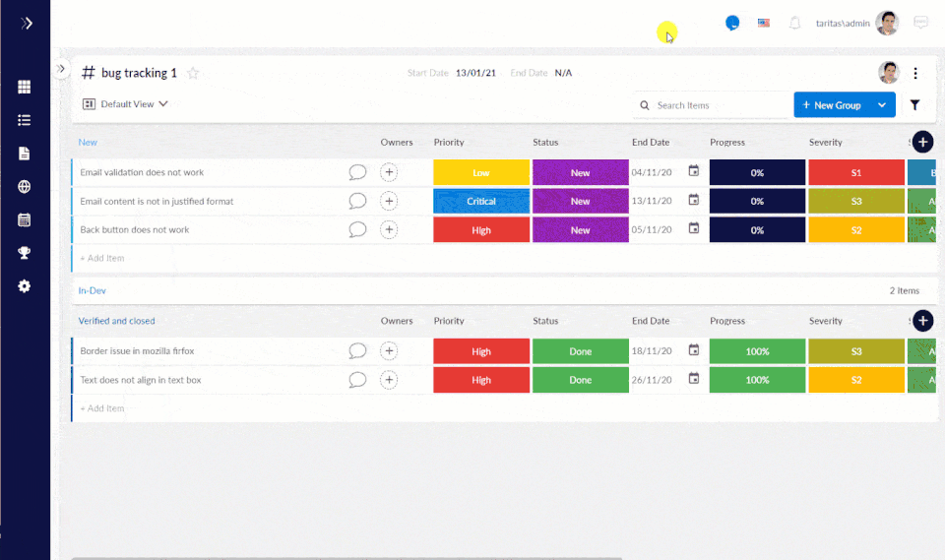Image resolution: width=945 pixels, height=560 pixels.
Task: Click the New Group button
Action: coord(832,105)
